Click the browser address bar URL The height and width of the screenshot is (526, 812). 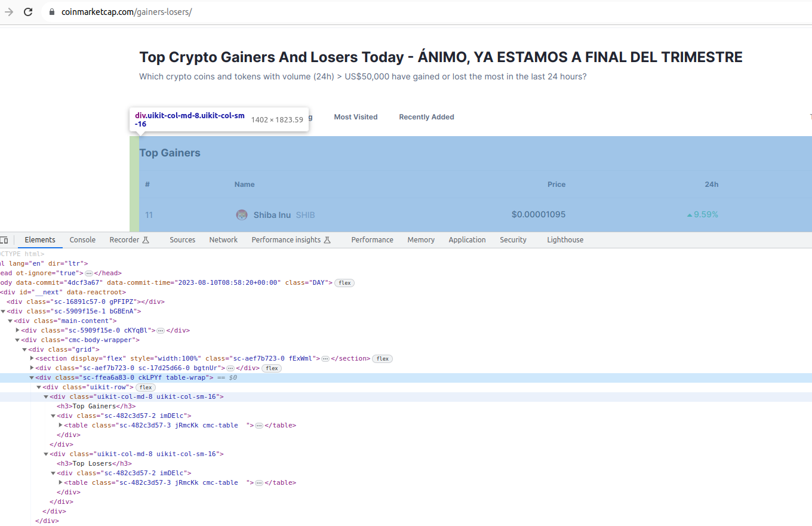pyautogui.click(x=127, y=12)
